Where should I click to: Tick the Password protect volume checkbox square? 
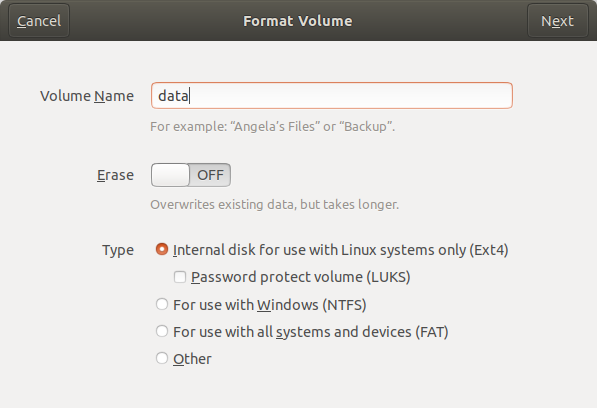(180, 277)
